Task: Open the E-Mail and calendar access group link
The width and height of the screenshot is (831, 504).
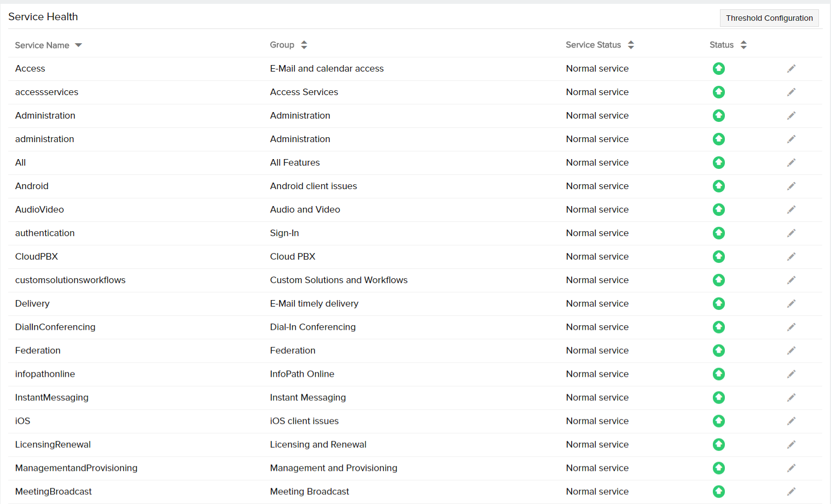Action: click(x=327, y=68)
